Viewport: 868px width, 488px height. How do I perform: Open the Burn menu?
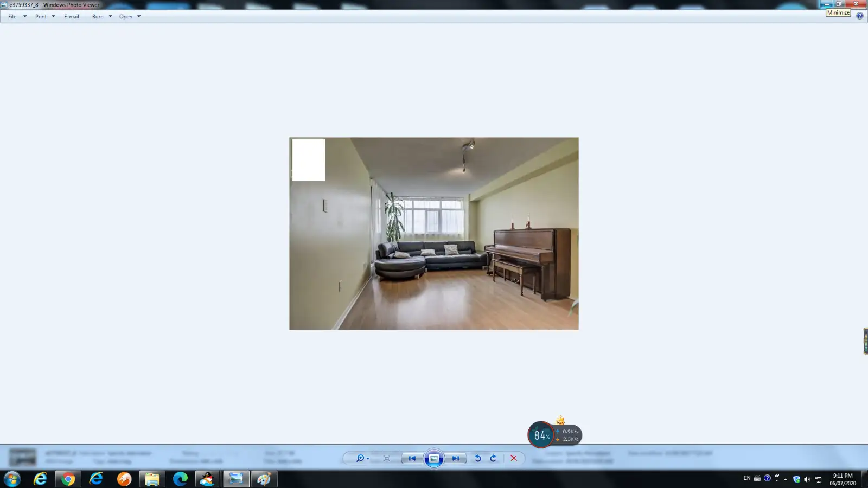[98, 17]
